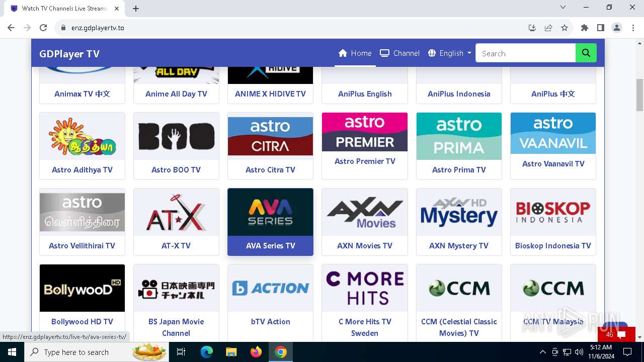This screenshot has height=362, width=644.
Task: Go back with browser back arrow
Action: pyautogui.click(x=11, y=28)
